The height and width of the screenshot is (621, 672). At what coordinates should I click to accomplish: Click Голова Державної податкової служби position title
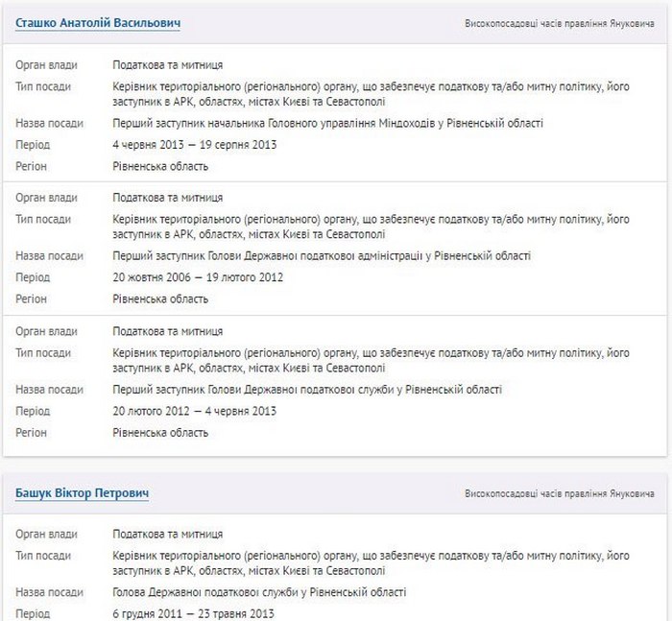pyautogui.click(x=259, y=592)
